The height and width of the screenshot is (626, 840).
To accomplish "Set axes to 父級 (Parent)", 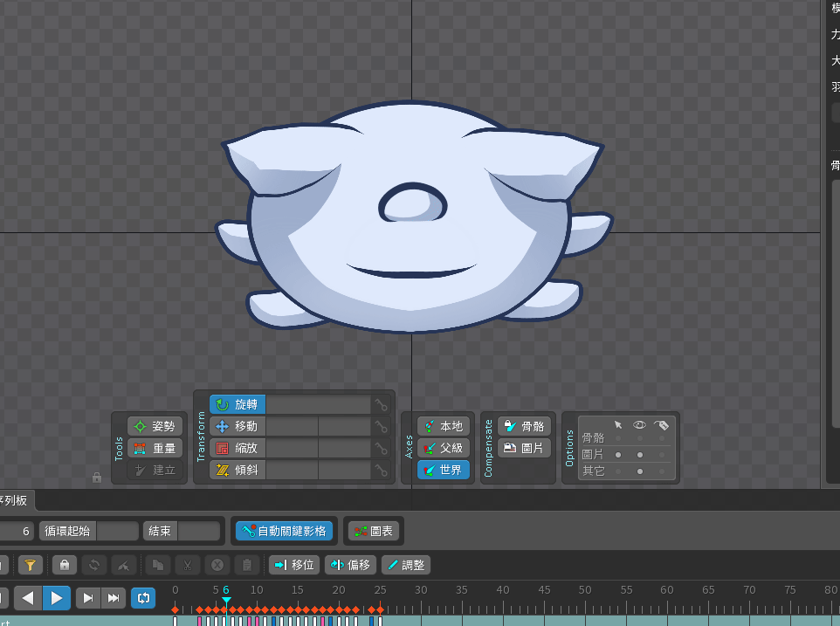I will [444, 448].
